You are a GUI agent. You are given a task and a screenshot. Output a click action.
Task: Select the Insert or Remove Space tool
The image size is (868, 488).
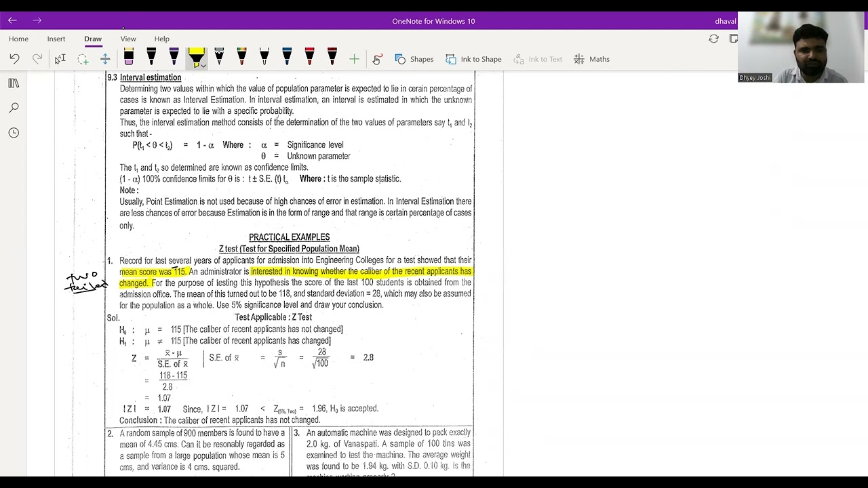105,59
